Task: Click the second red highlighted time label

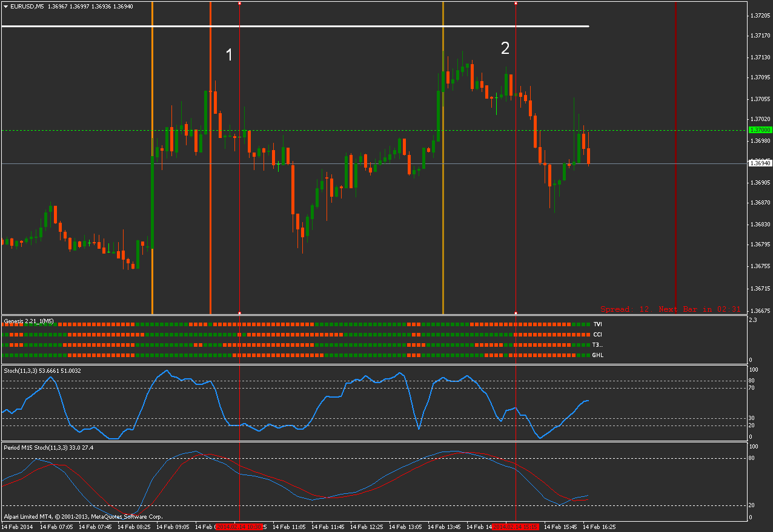Action: coord(516,527)
